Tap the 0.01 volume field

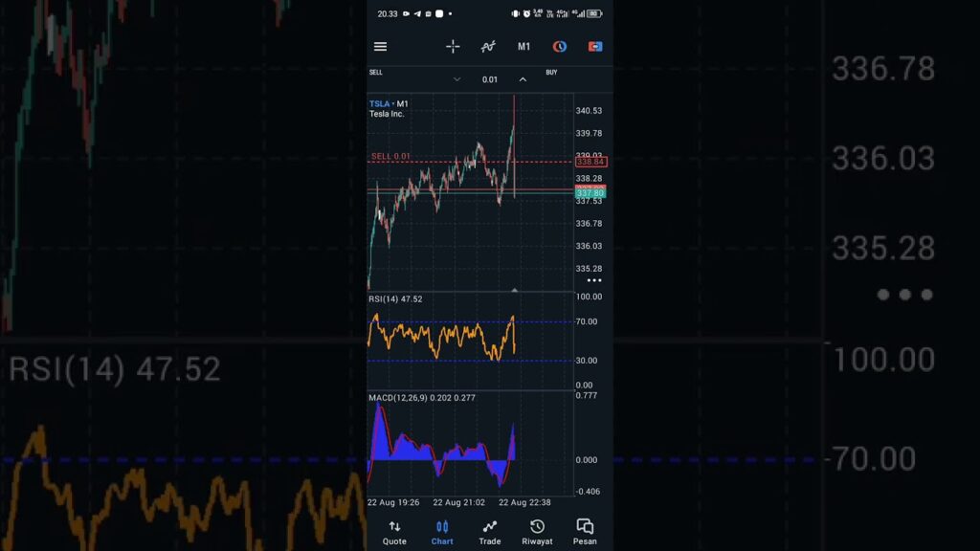pos(489,79)
